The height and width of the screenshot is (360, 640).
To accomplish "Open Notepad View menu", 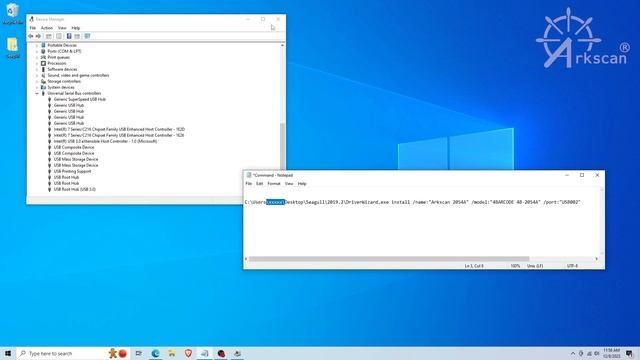I will pyautogui.click(x=289, y=184).
